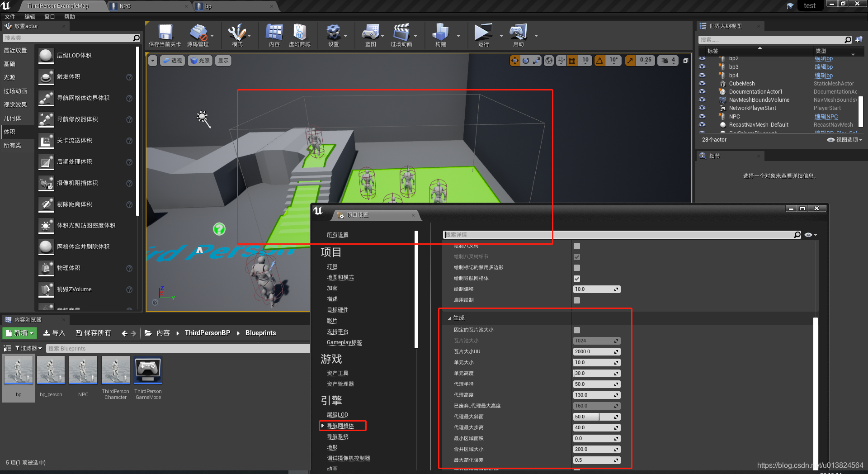Toggle scale snapping icon in viewport
The image size is (868, 474).
point(630,61)
